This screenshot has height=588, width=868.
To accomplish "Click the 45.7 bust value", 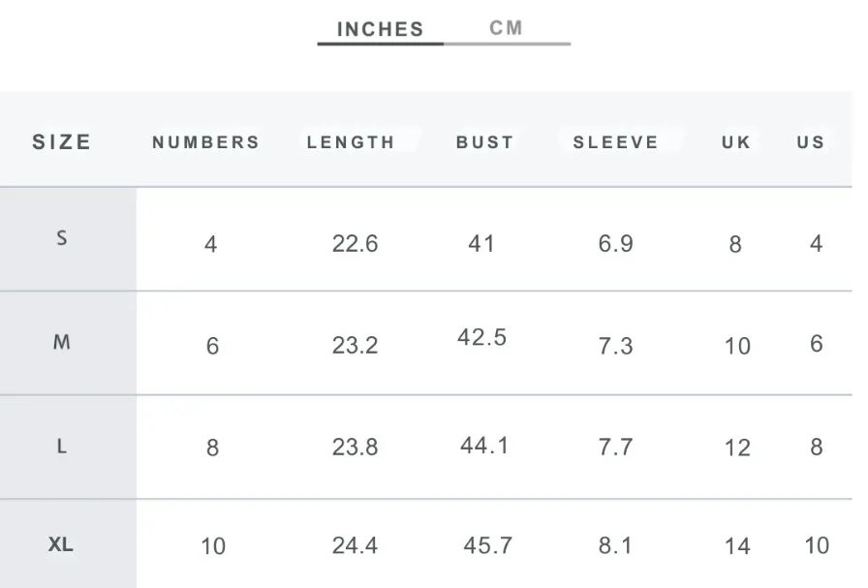I will (487, 545).
